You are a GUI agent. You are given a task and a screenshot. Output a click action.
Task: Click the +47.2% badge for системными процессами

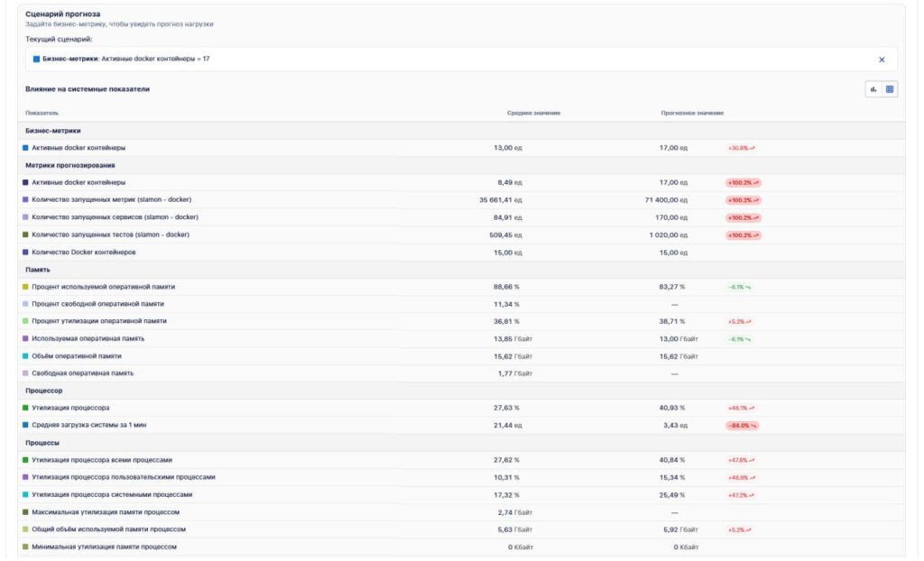[741, 494]
